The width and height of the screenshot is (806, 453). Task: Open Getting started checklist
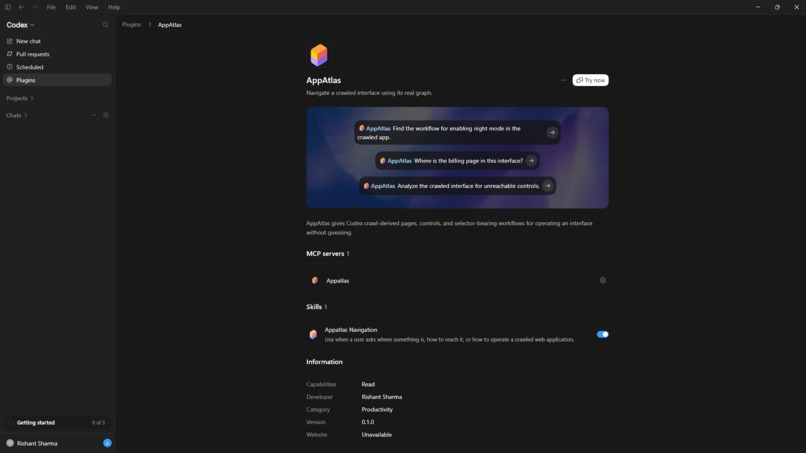tap(57, 423)
